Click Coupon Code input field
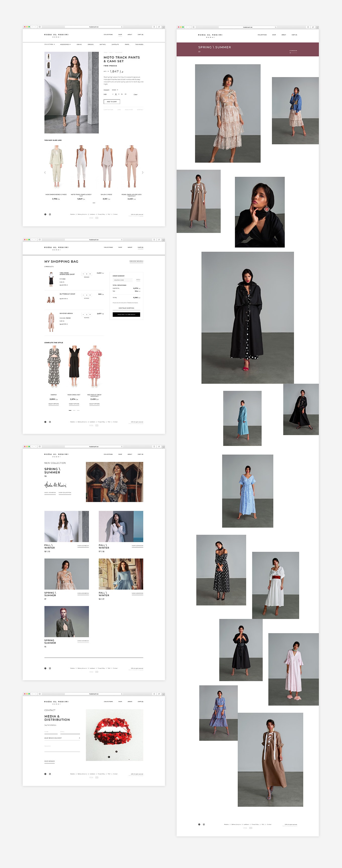This screenshot has width=342, height=868. click(x=122, y=280)
